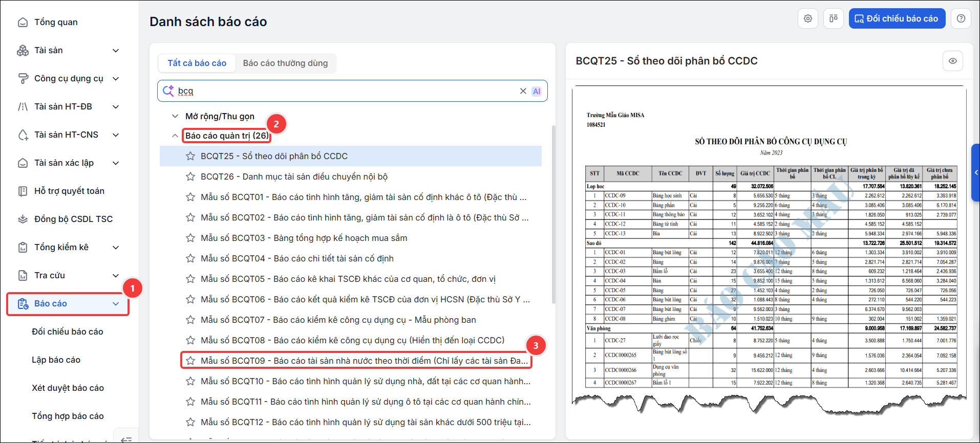This screenshot has height=443, width=980.
Task: Click the Tài sản cubes icon
Action: [x=23, y=50]
